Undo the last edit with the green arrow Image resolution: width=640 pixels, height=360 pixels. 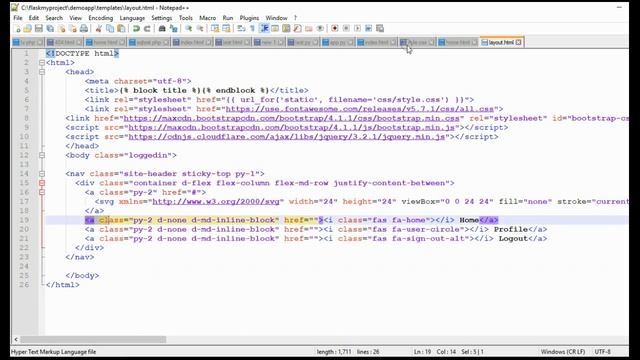136,29
